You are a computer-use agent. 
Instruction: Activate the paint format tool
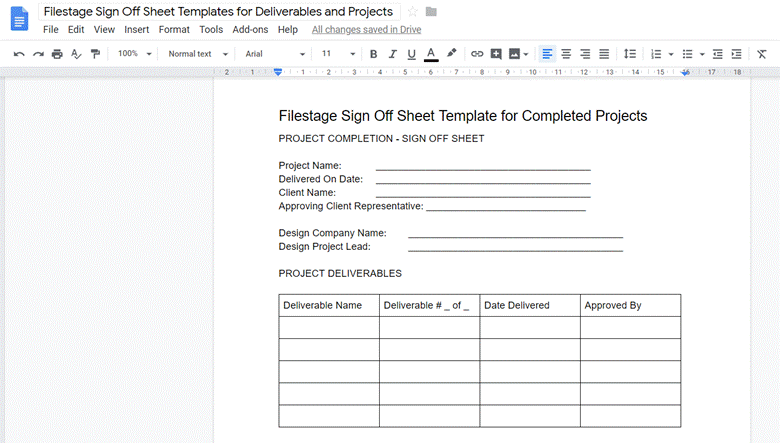coord(95,54)
